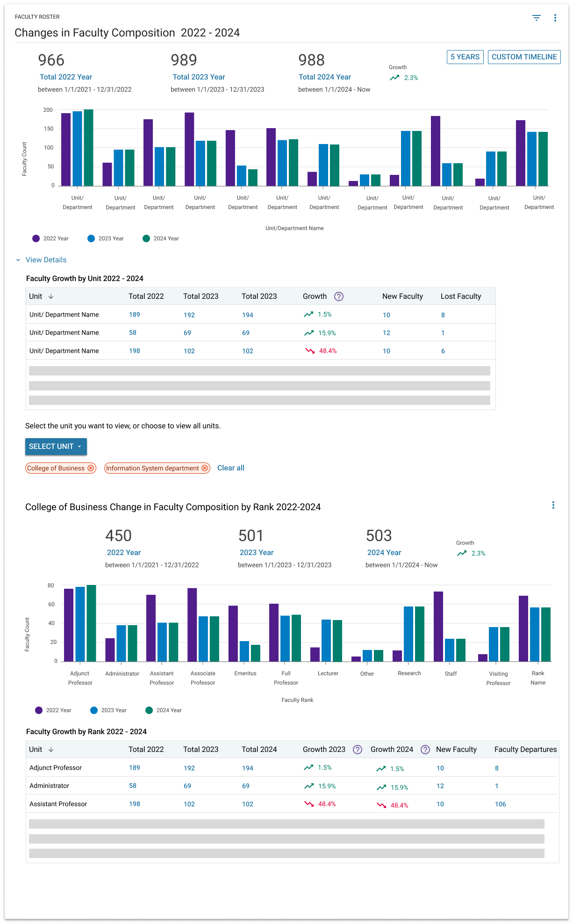Click the purple 2022 Year legend swatch in rank chart

(39, 710)
